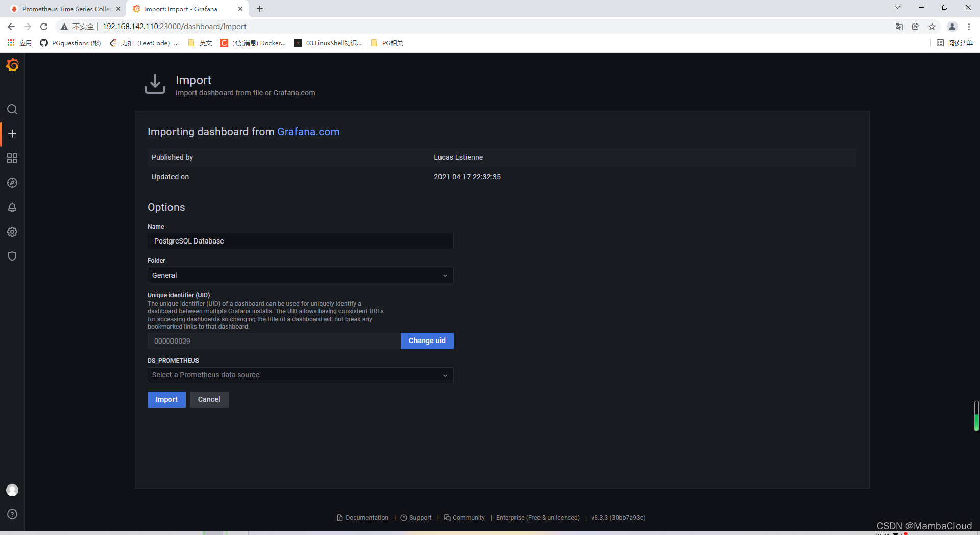
Task: Open the PG相关 bookmark folder
Action: coord(387,43)
